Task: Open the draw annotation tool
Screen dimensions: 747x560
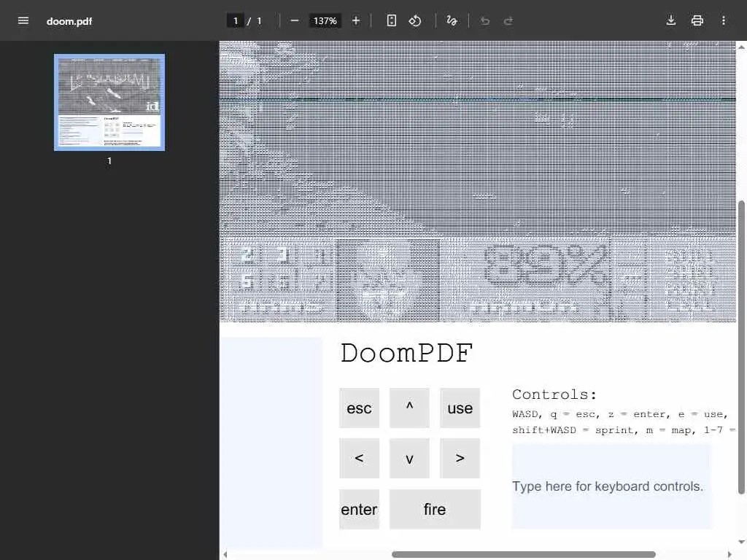Action: point(452,20)
